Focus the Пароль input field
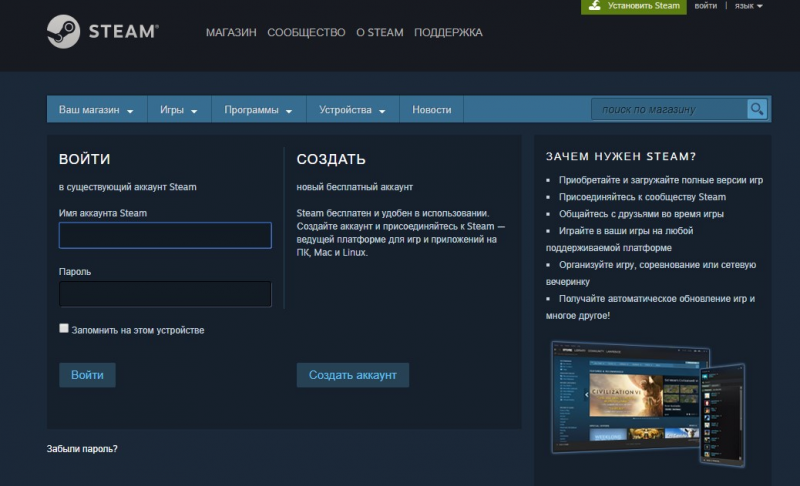Screen dimensions: 800x486 tap(165, 294)
